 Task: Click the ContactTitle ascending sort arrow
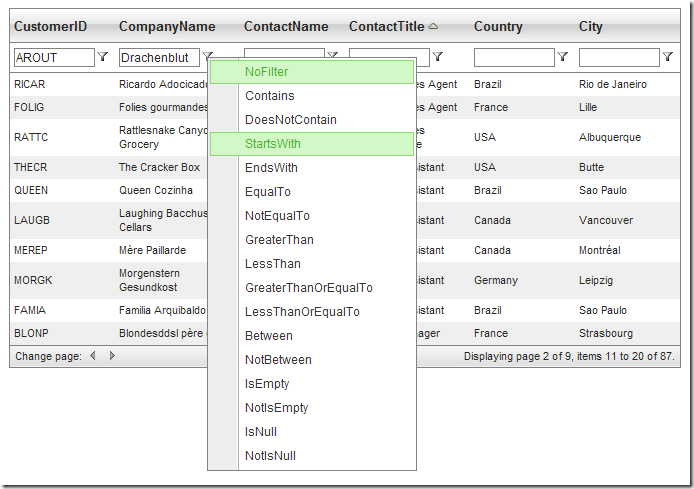click(433, 27)
